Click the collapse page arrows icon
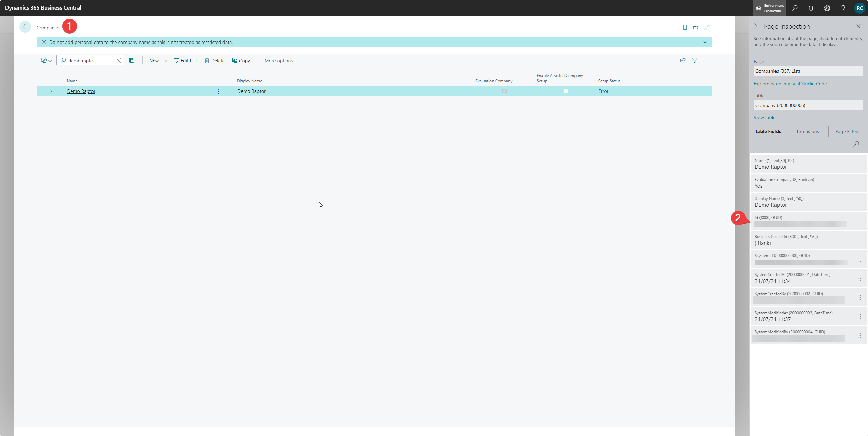Screen dimensions: 868x436 707,28
